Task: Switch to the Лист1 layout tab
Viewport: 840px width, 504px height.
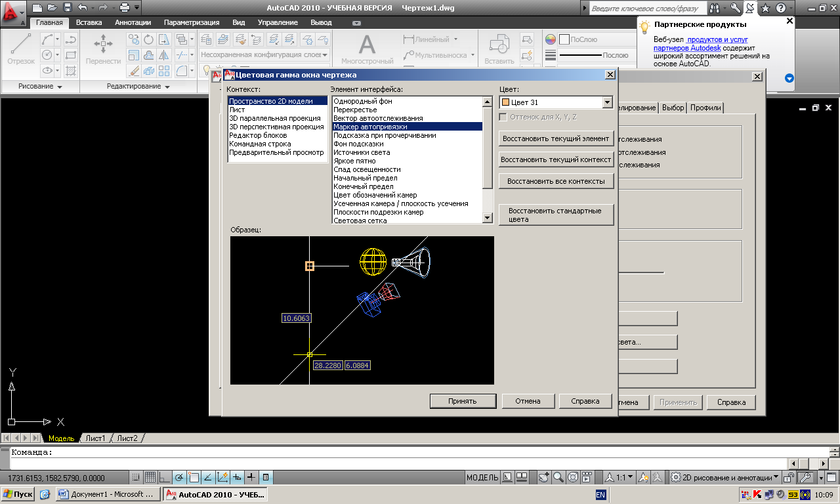Action: pyautogui.click(x=96, y=438)
